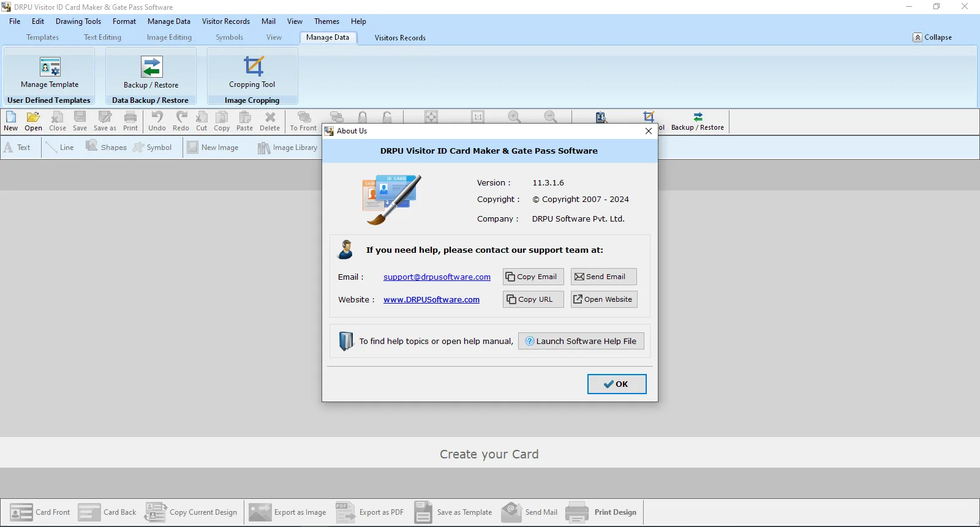
Task: Switch to the Text Editing ribbon tab
Action: pos(102,37)
